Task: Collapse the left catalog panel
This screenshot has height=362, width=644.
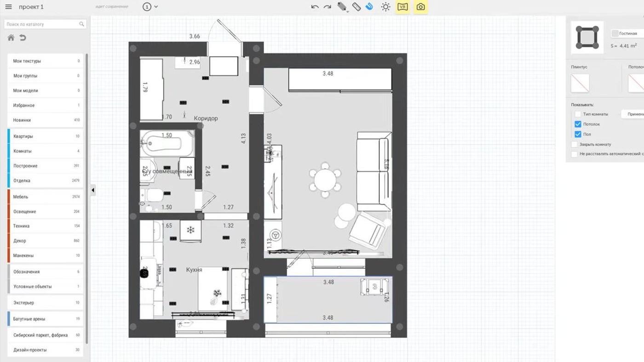Action: [x=93, y=190]
